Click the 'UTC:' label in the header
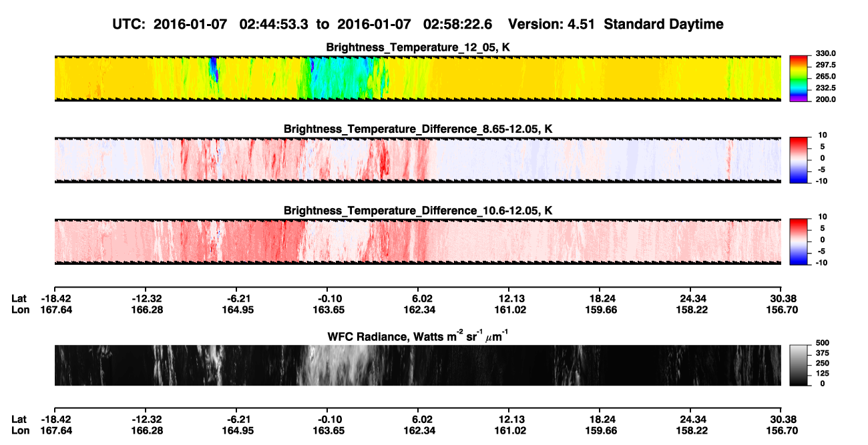The width and height of the screenshot is (868, 445). [130, 25]
